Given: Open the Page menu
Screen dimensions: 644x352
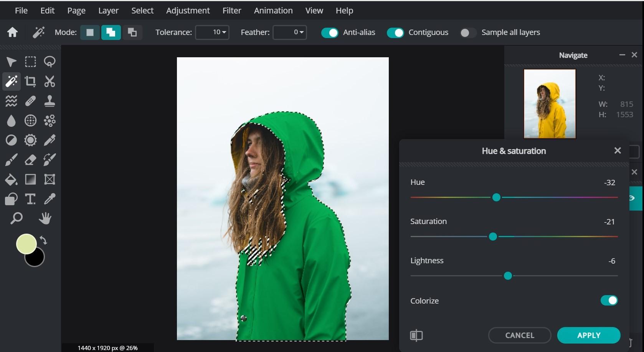Looking at the screenshot, I should coord(76,10).
